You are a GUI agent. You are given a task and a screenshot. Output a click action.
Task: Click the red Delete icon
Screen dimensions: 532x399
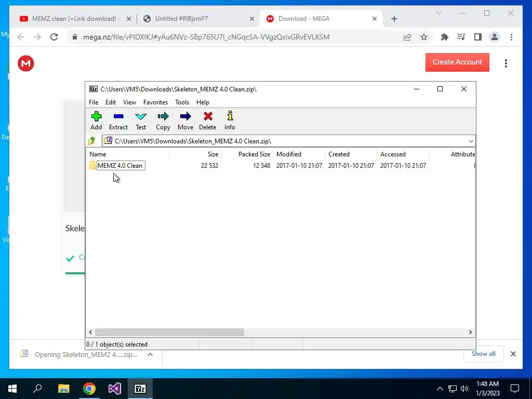pyautogui.click(x=208, y=121)
